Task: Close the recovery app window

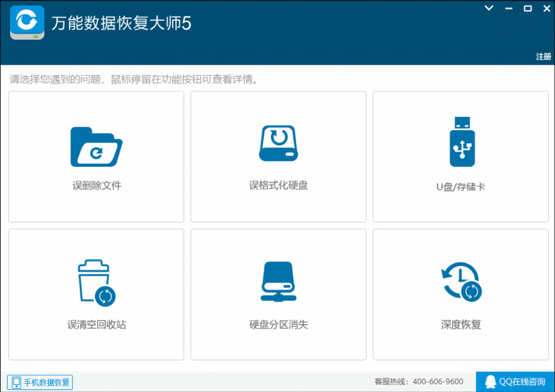Action: point(546,9)
